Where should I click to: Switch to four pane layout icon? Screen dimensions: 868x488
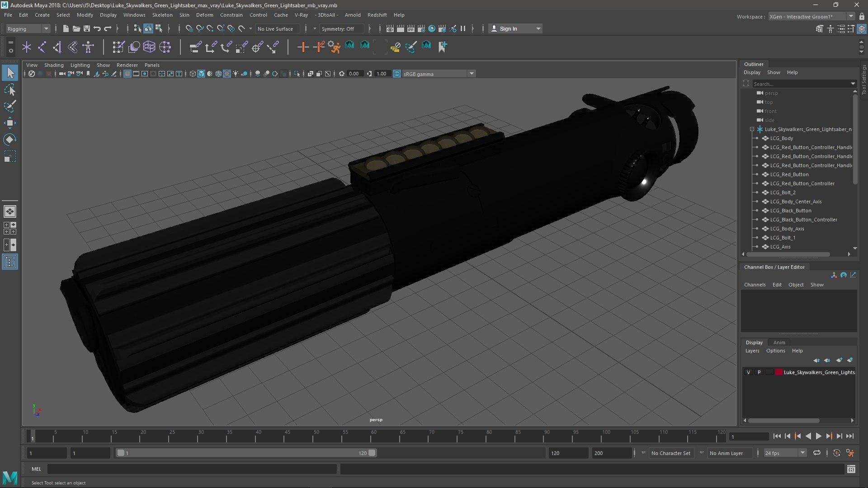(10, 228)
